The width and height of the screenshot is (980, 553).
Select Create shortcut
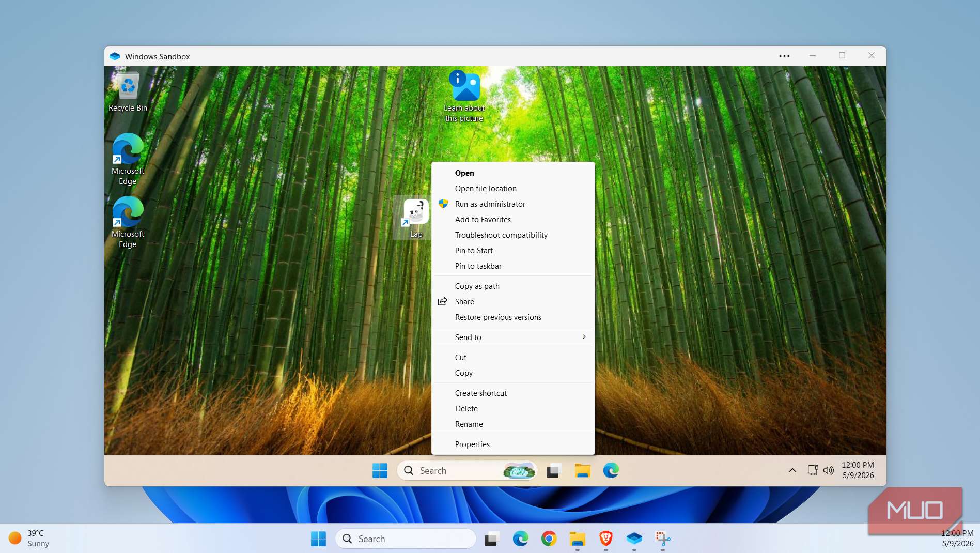click(x=513, y=393)
